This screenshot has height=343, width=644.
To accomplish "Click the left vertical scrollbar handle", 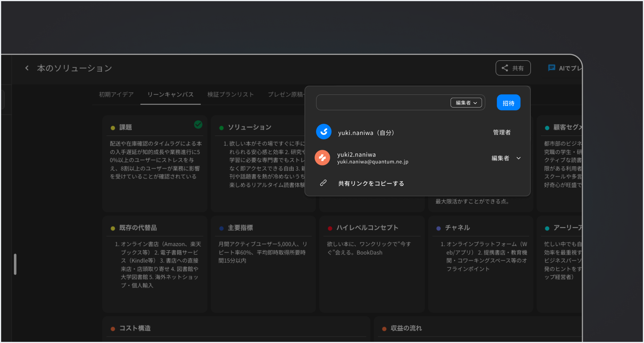I will pos(15,264).
